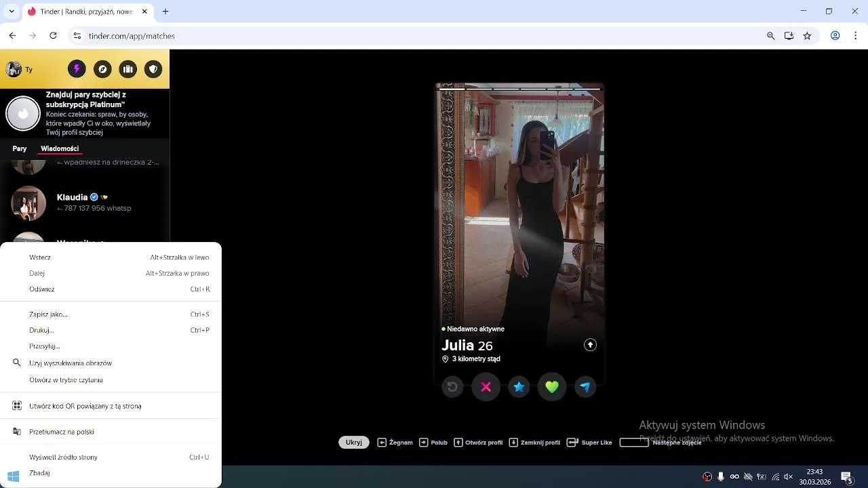Choose Przesyłaj... in the context menu
868x488 pixels.
click(x=111, y=346)
